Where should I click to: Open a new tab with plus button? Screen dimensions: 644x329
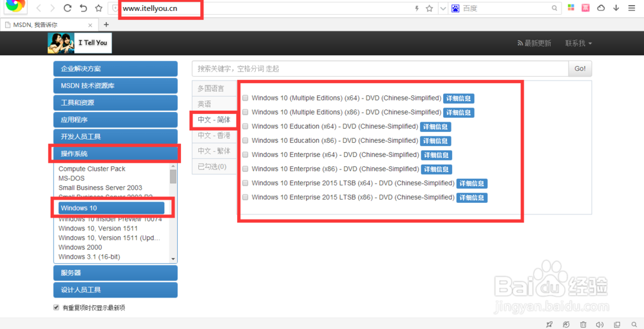[106, 24]
